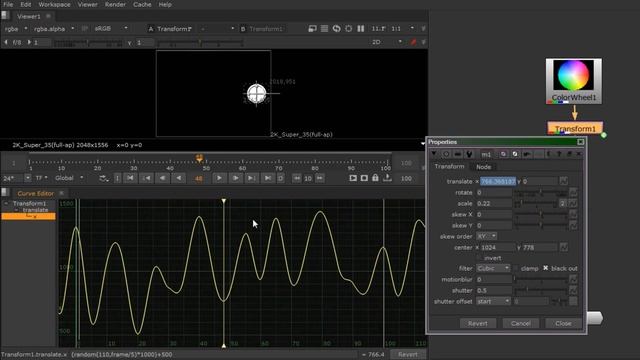Image resolution: width=640 pixels, height=360 pixels.
Task: Click the playback loop mode icon
Action: tap(104, 178)
